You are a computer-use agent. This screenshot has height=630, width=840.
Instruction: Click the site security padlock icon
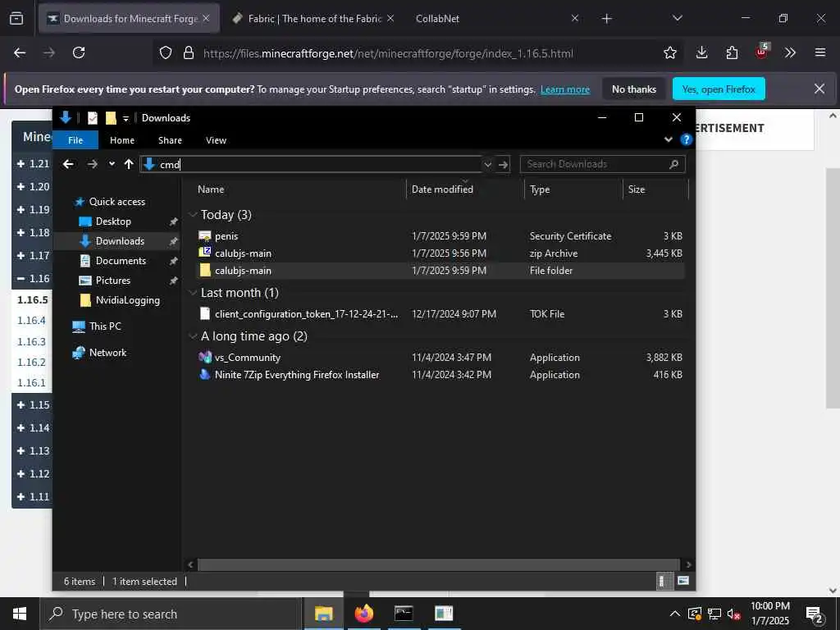(189, 52)
